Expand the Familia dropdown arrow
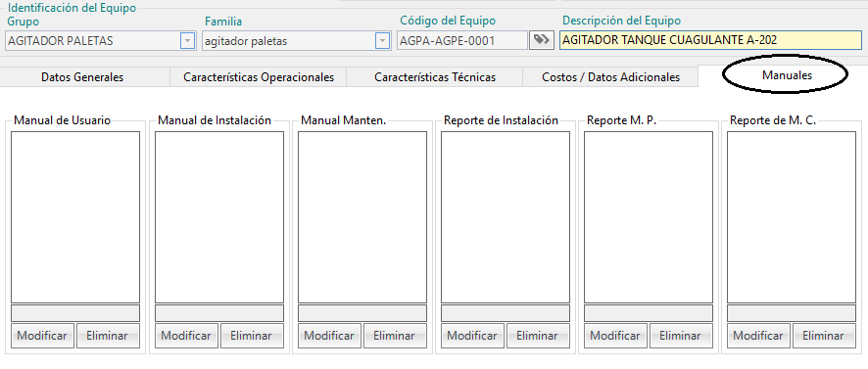The width and height of the screenshot is (868, 369). click(382, 40)
